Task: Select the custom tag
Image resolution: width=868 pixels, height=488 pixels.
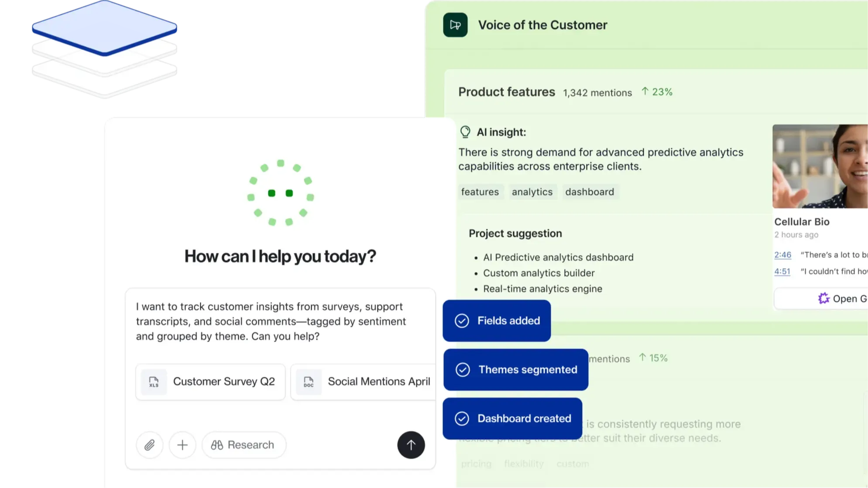Action: pos(573,464)
